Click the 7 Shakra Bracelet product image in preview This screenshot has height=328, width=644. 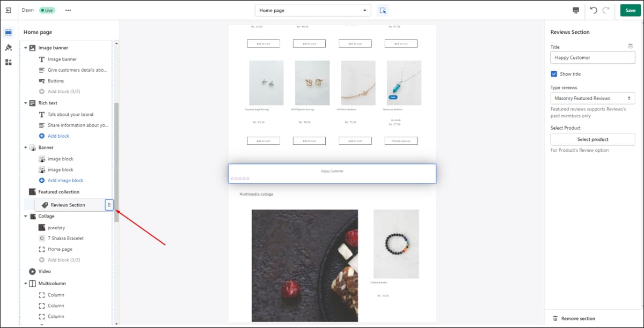396,244
